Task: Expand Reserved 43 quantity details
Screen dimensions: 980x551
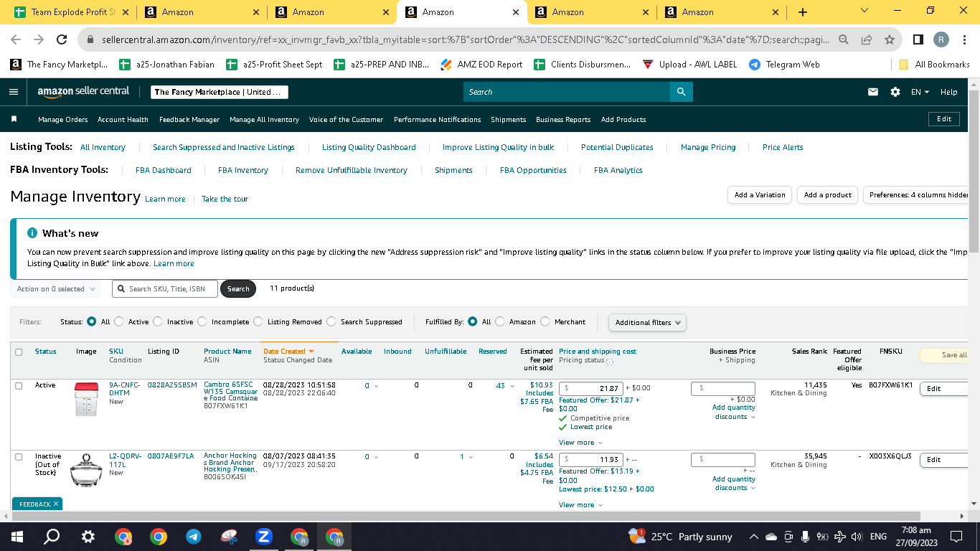Action: 504,386
